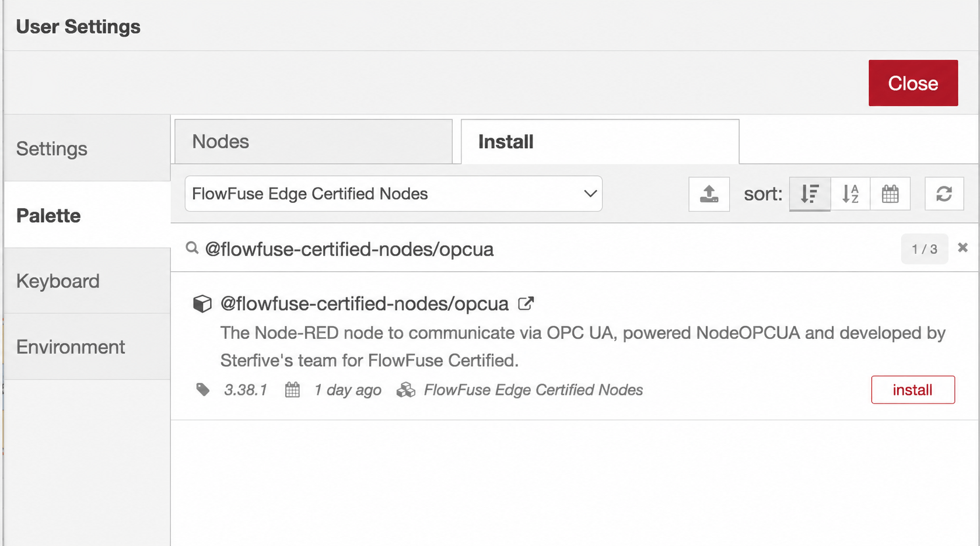The image size is (980, 546).
Task: Install the opcua node package
Action: point(913,390)
